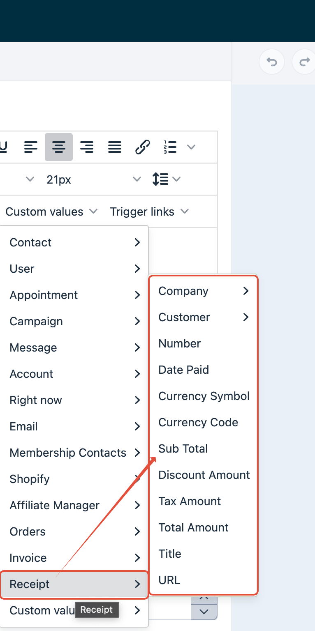Select the center align icon
The image size is (315, 644).
pos(59,147)
